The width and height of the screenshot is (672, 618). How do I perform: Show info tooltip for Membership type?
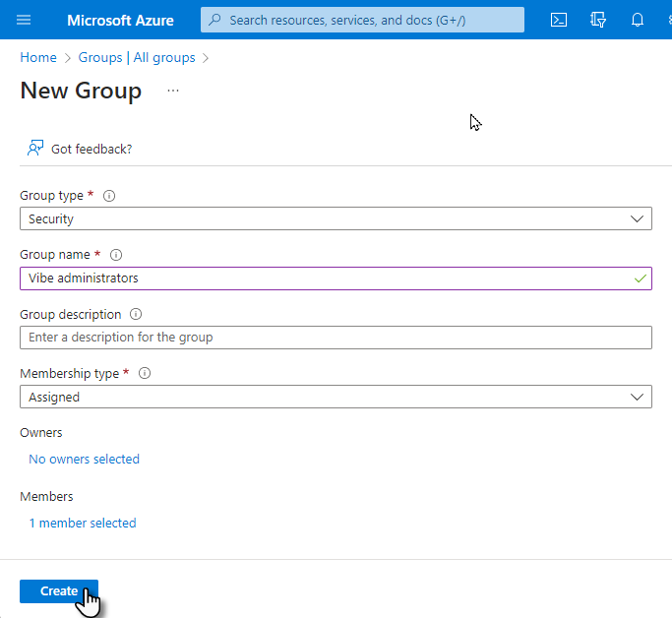click(145, 373)
